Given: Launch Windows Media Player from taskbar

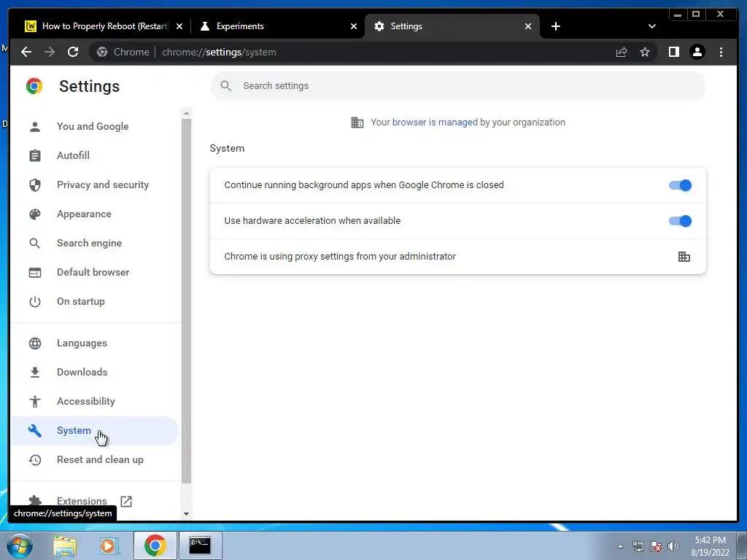Looking at the screenshot, I should point(109,545).
